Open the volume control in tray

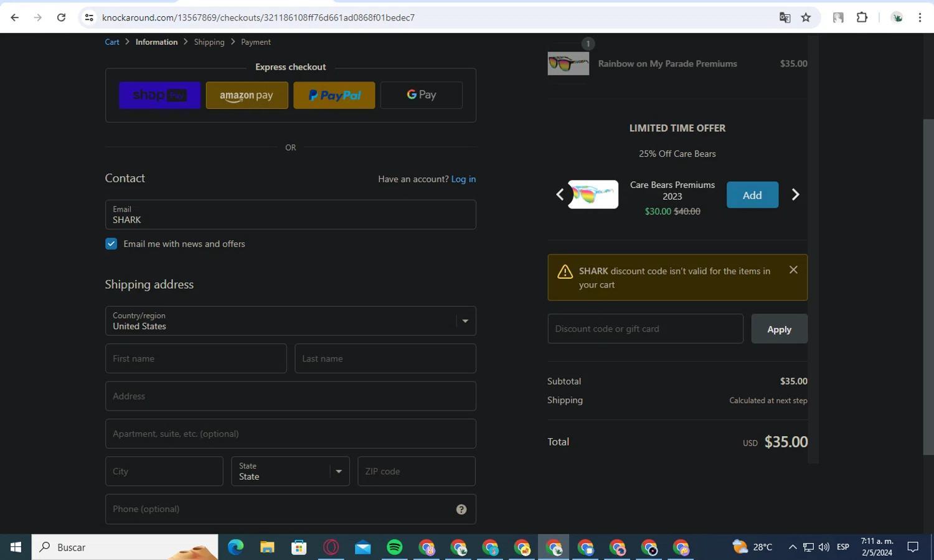[x=824, y=547]
